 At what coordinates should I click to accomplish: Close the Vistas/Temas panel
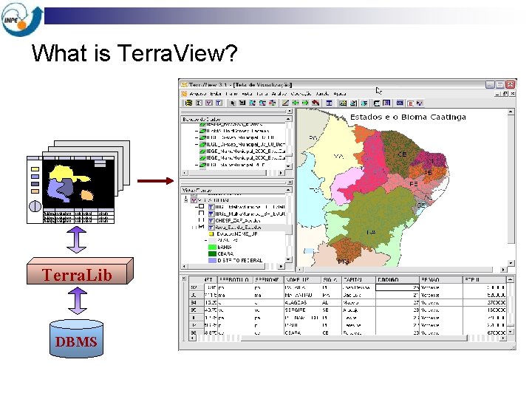tap(290, 183)
